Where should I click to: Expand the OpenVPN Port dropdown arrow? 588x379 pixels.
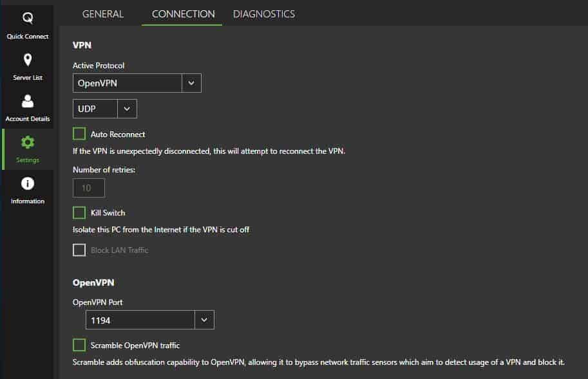[204, 320]
